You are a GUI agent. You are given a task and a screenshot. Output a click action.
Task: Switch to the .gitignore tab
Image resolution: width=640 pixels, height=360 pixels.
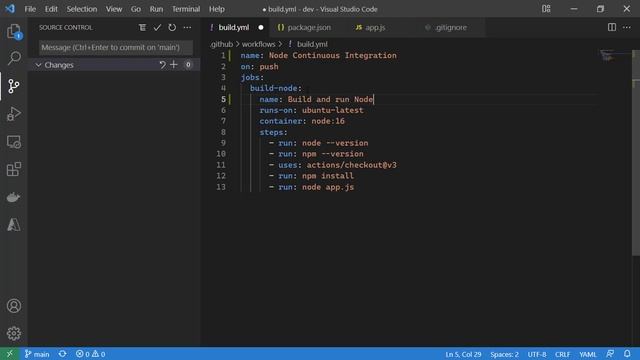(451, 27)
